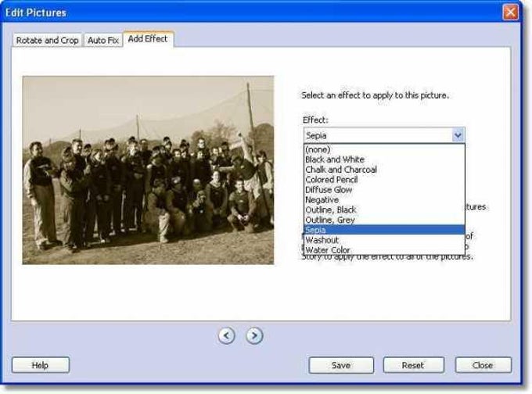Go to the next picture arrow
This screenshot has width=532, height=394.
coord(254,335)
